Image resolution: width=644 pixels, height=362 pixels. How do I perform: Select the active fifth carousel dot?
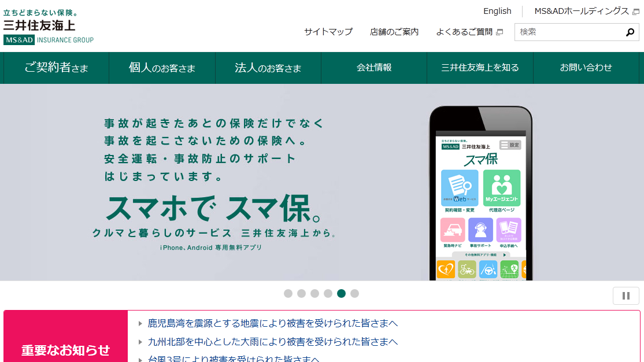[341, 293]
